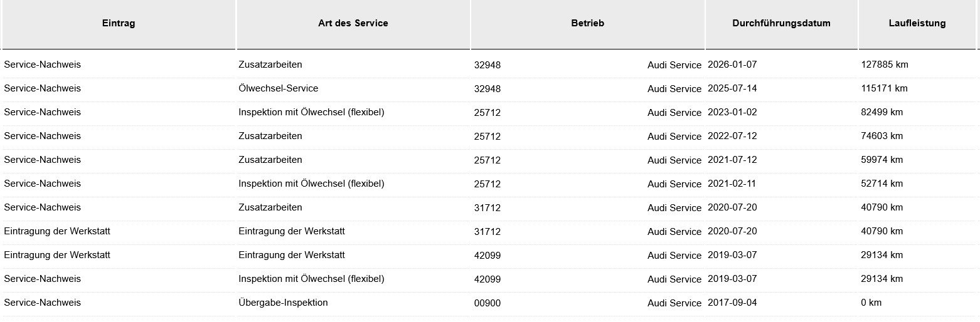
Task: Click the date 2017-09-04
Action: 732,303
